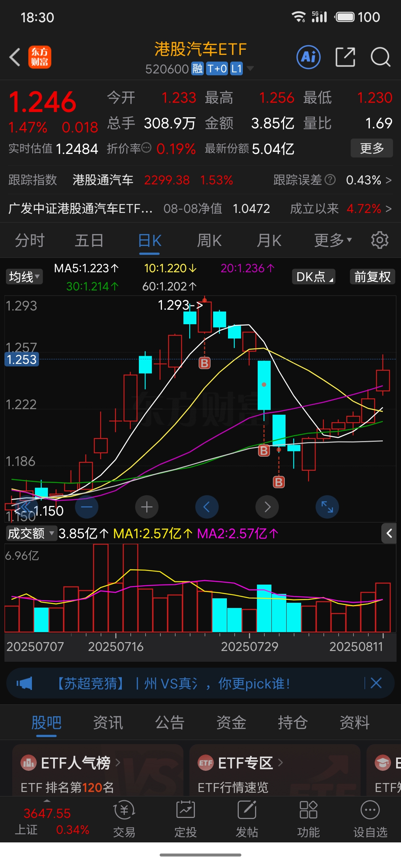Open the 资金 tab

pyautogui.click(x=231, y=722)
